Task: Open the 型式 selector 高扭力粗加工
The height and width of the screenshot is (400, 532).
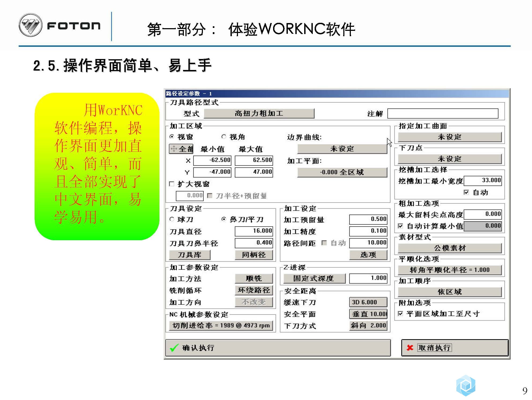Action: coord(259,113)
